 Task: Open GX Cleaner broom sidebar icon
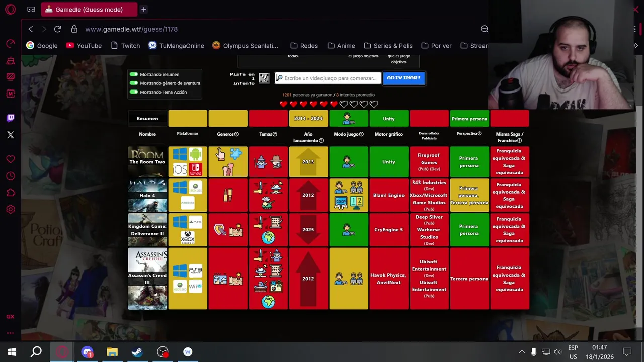click(x=10, y=61)
